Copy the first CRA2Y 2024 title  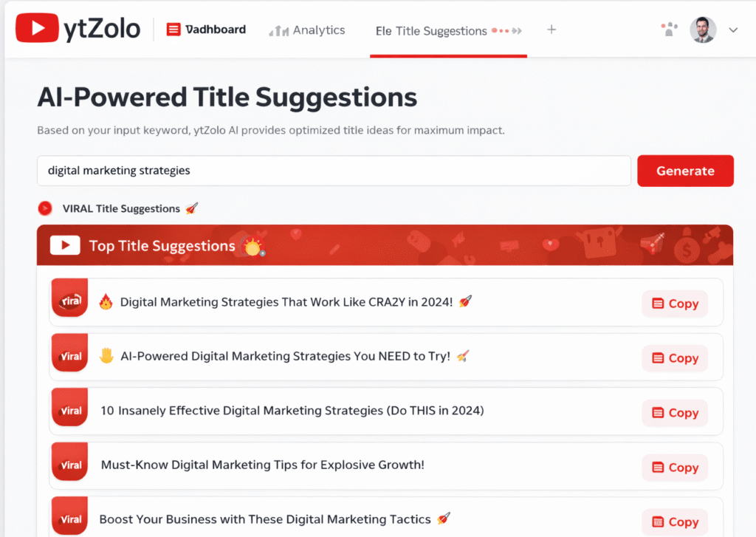pyautogui.click(x=674, y=304)
